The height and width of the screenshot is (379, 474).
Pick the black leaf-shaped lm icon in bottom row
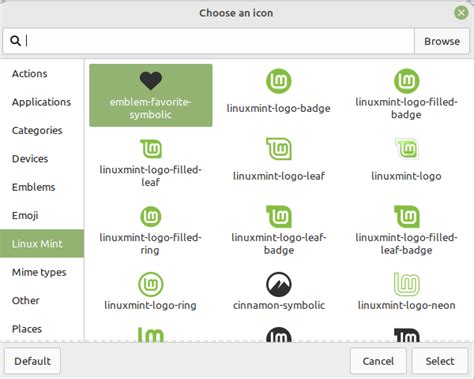coord(407,335)
